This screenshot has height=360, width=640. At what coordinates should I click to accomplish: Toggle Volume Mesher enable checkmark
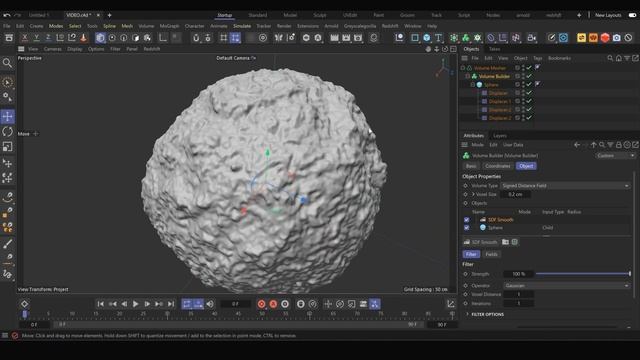click(x=529, y=68)
